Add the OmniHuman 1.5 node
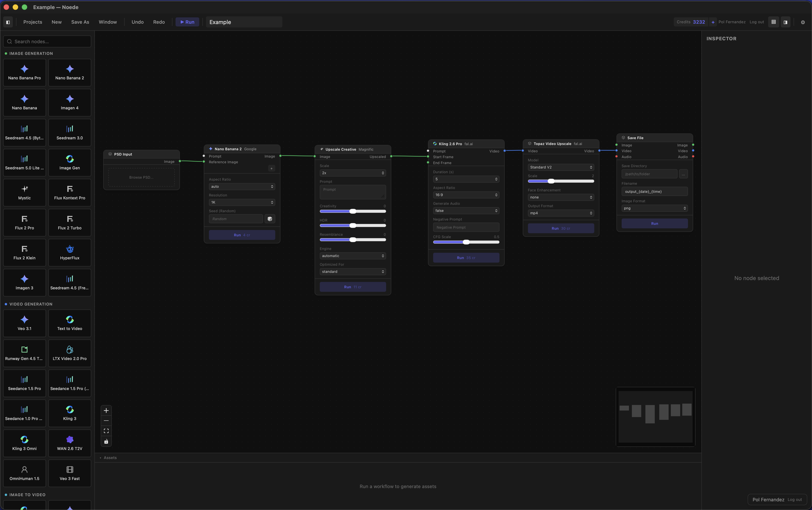 click(24, 473)
